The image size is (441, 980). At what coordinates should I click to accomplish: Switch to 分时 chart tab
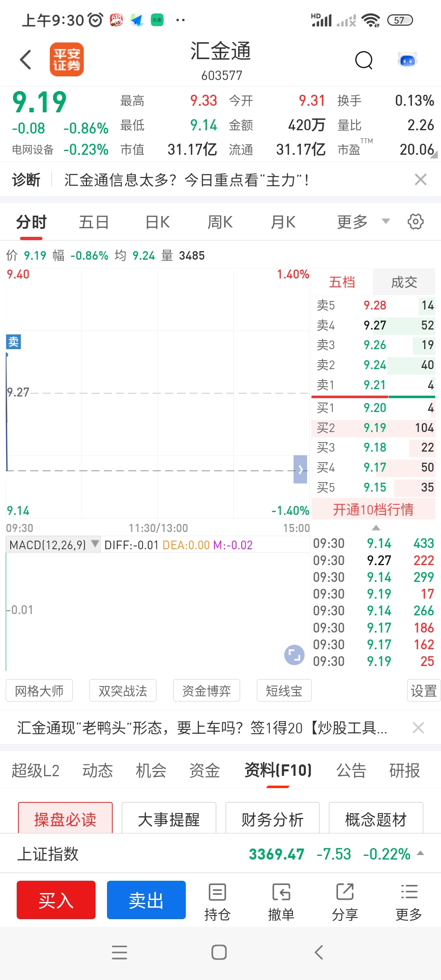point(31,222)
